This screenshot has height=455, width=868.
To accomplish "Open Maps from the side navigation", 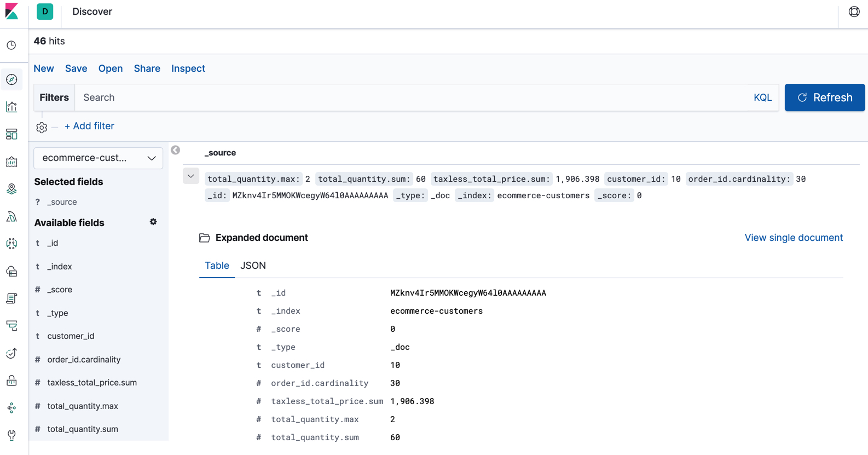I will pos(11,189).
